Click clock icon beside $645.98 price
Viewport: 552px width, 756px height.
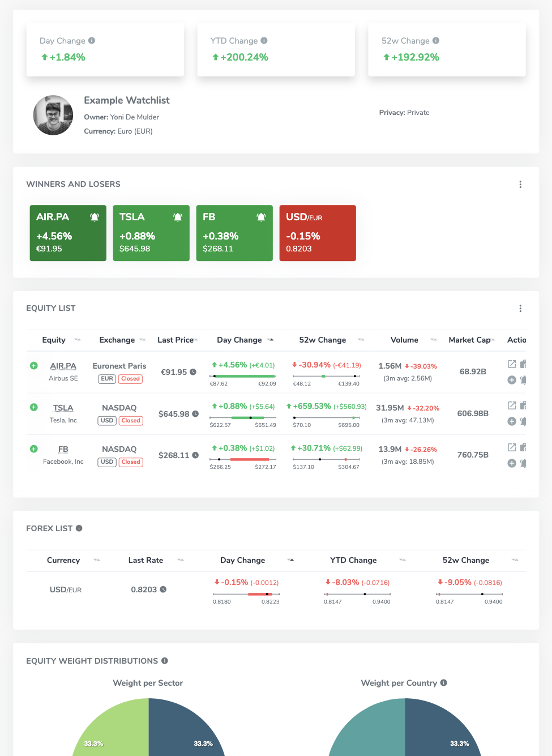(195, 414)
